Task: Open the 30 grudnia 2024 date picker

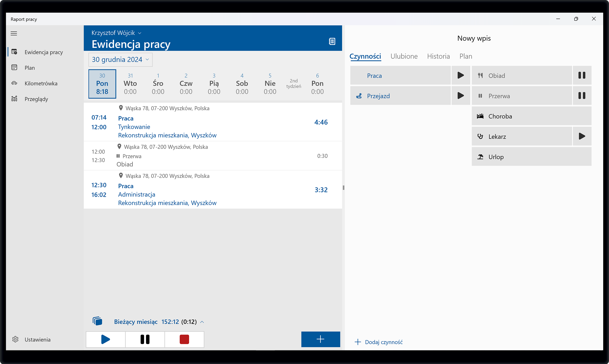Action: click(120, 60)
